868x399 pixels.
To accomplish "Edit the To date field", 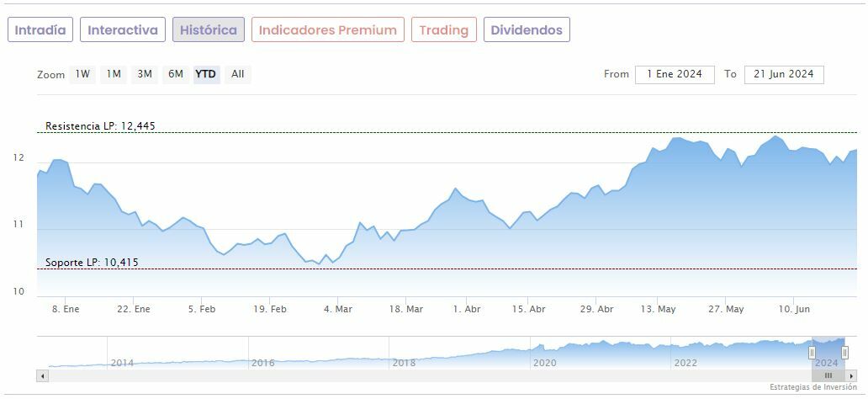I will tap(784, 74).
